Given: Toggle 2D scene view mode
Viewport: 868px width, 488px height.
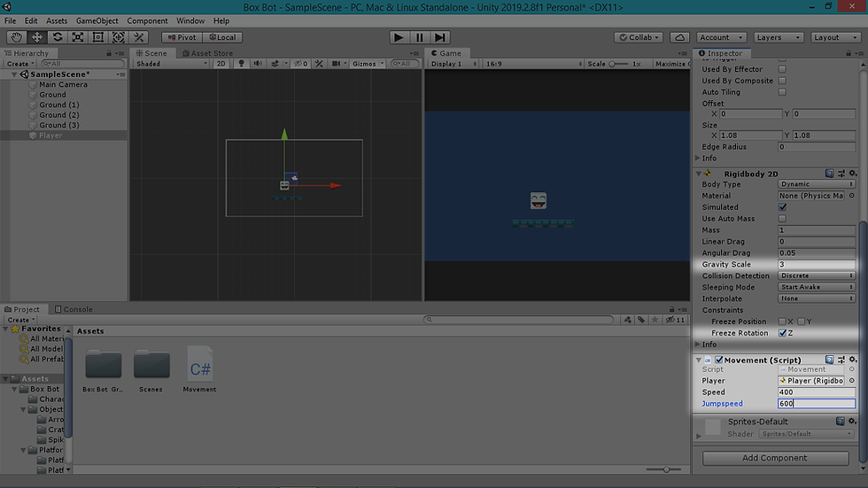Looking at the screenshot, I should pos(221,64).
